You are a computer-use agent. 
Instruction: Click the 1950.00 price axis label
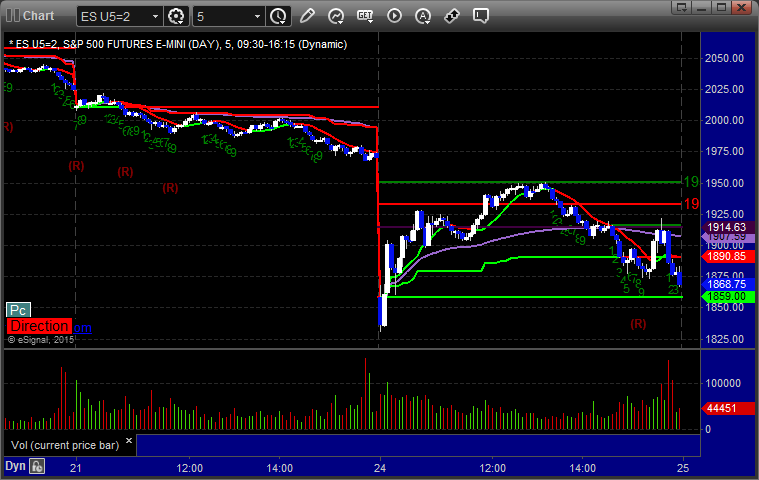(x=724, y=183)
